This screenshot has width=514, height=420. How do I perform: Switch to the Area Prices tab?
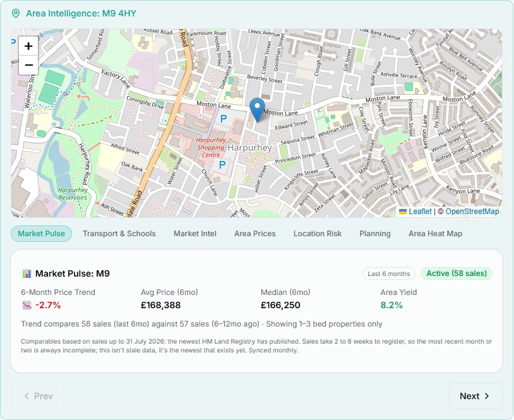(255, 234)
